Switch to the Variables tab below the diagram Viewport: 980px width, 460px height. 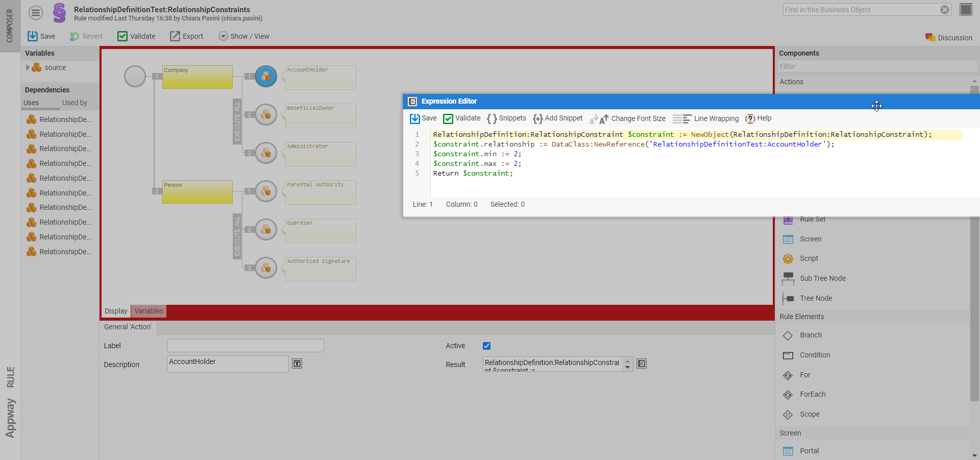[149, 311]
